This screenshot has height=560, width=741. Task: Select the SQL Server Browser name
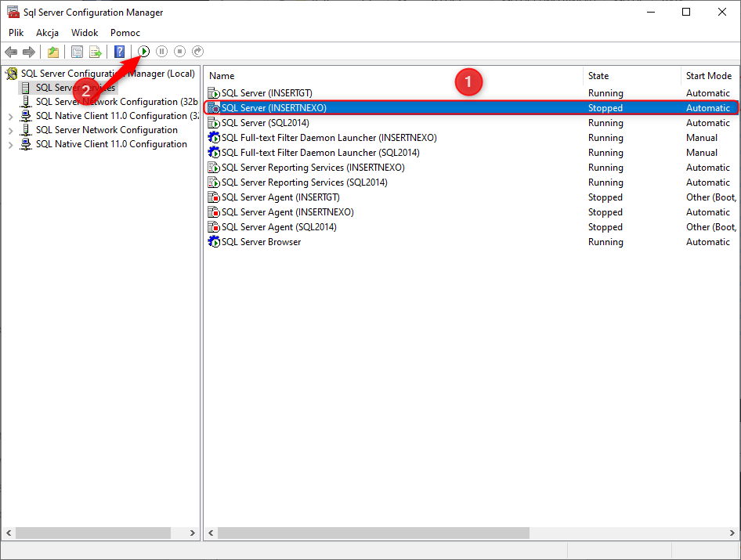click(x=262, y=242)
